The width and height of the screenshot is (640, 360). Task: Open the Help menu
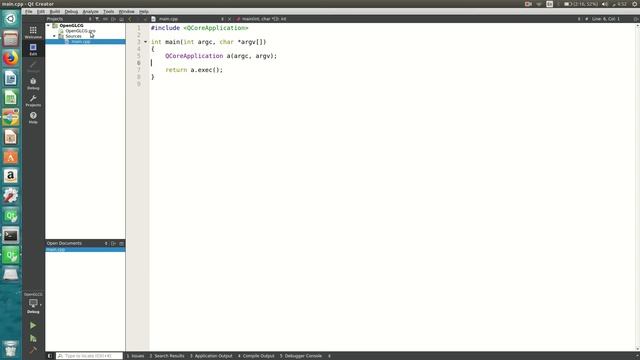[x=144, y=11]
